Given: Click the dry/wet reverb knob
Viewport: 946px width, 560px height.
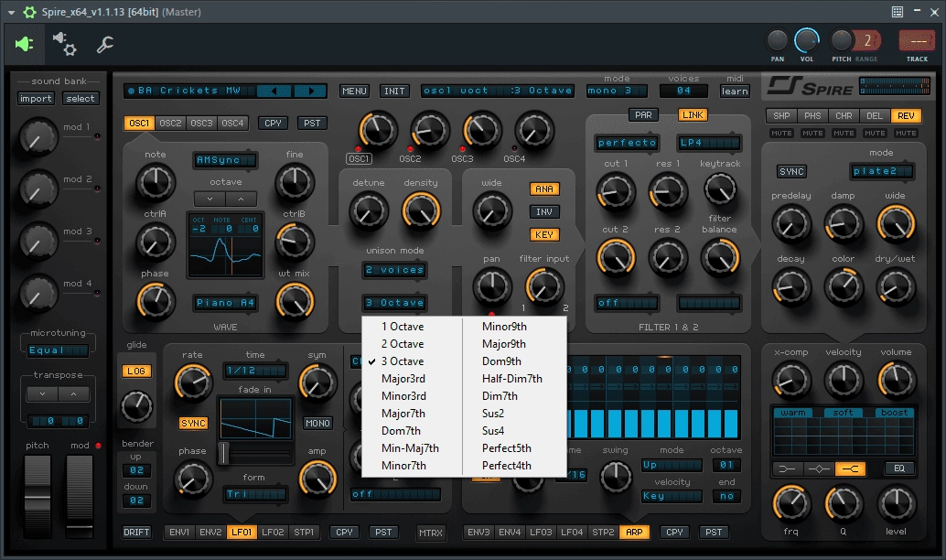Looking at the screenshot, I should coord(896,286).
